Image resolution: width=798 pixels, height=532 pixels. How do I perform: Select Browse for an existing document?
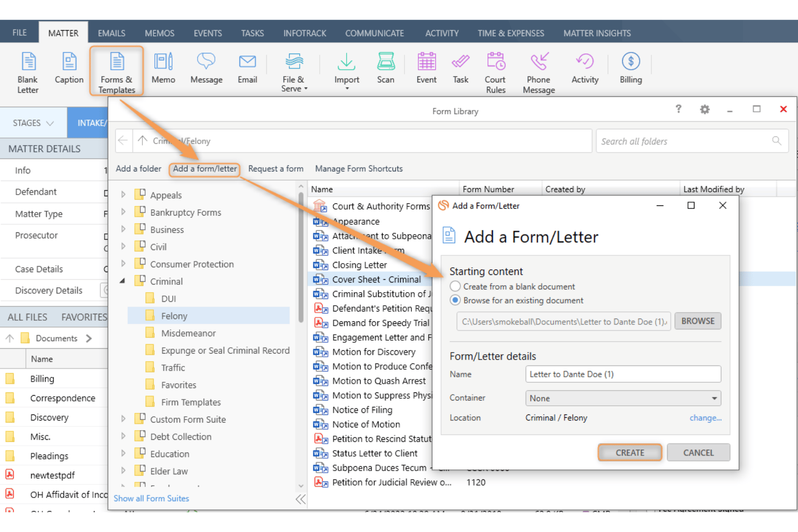click(456, 300)
